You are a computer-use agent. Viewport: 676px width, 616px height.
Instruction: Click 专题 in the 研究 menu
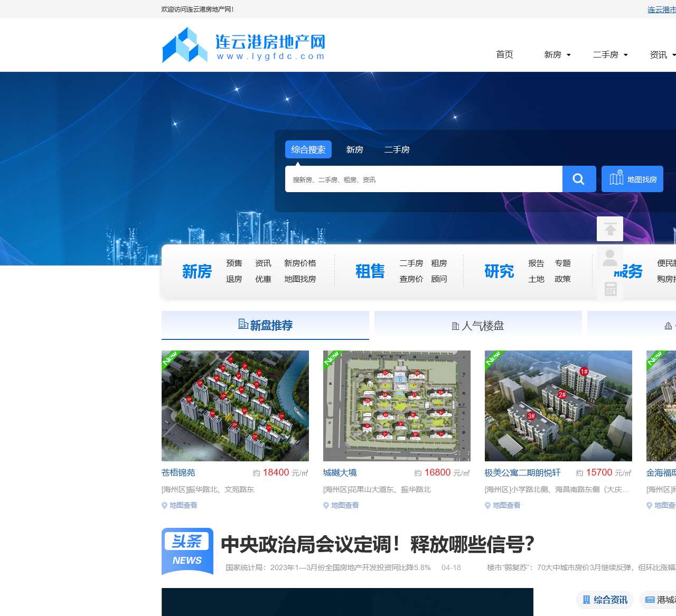click(x=562, y=263)
